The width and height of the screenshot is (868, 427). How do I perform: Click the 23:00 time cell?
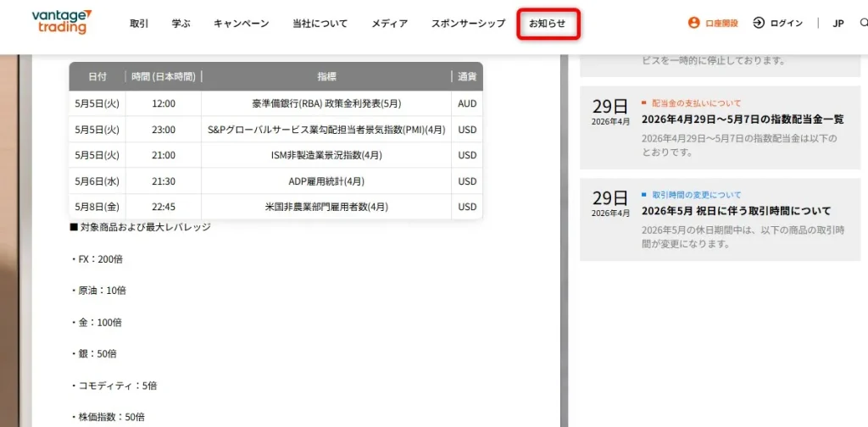tap(164, 130)
